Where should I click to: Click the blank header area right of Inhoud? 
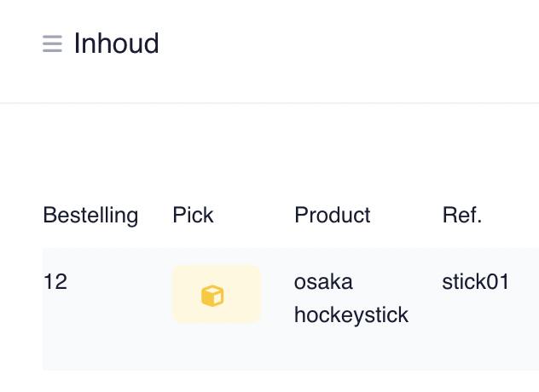[x=344, y=43]
